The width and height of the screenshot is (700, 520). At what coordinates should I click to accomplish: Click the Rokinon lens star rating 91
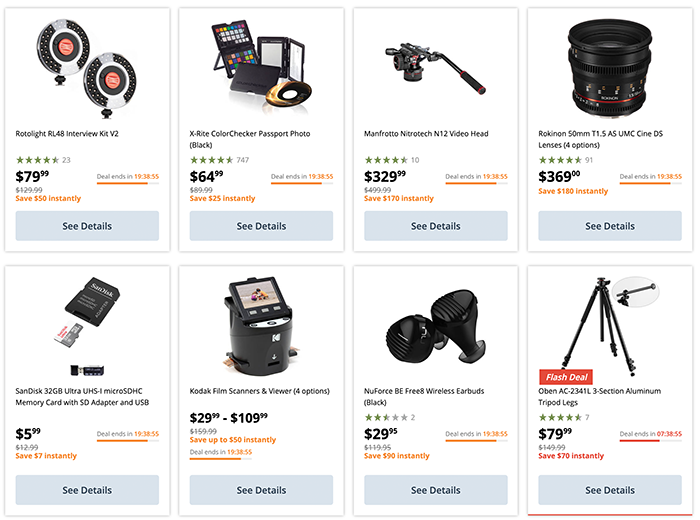(x=566, y=160)
